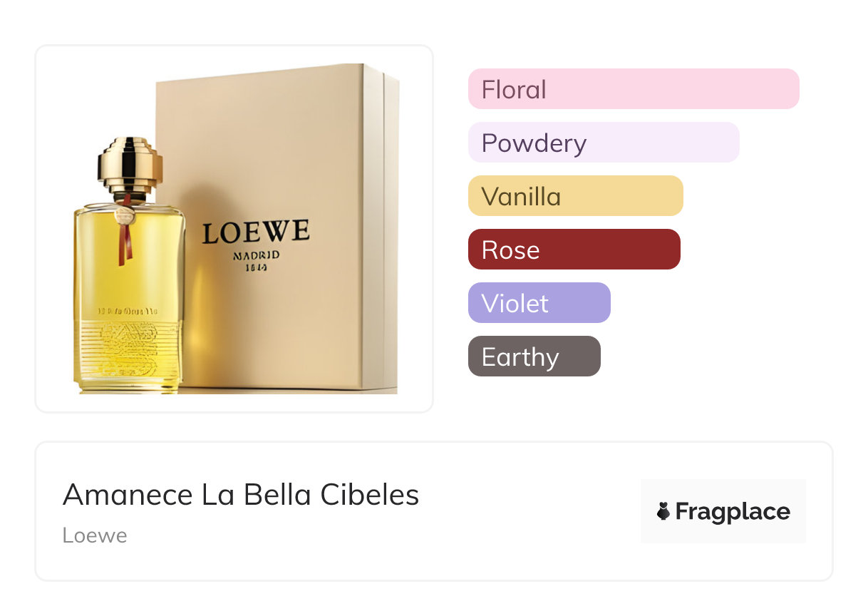Click the LOEWE logo on the box
The image size is (868, 616).
(x=255, y=232)
